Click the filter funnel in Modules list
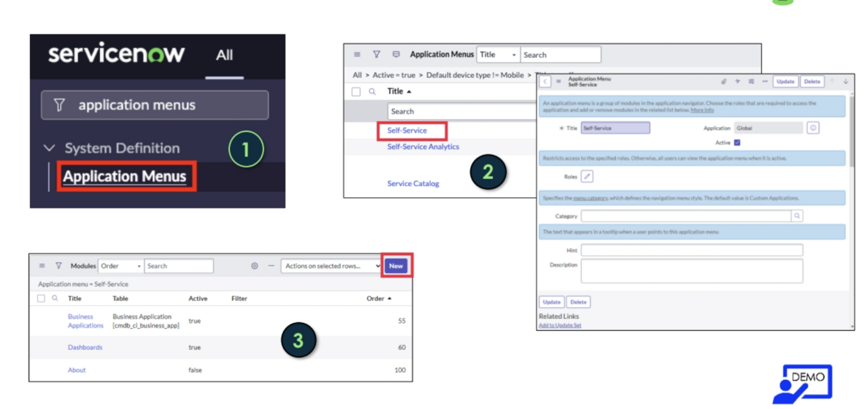This screenshot has width=868, height=409. (59, 266)
